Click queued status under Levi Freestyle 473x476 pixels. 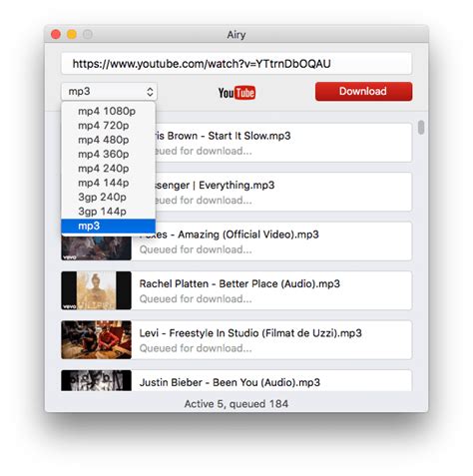click(x=196, y=348)
